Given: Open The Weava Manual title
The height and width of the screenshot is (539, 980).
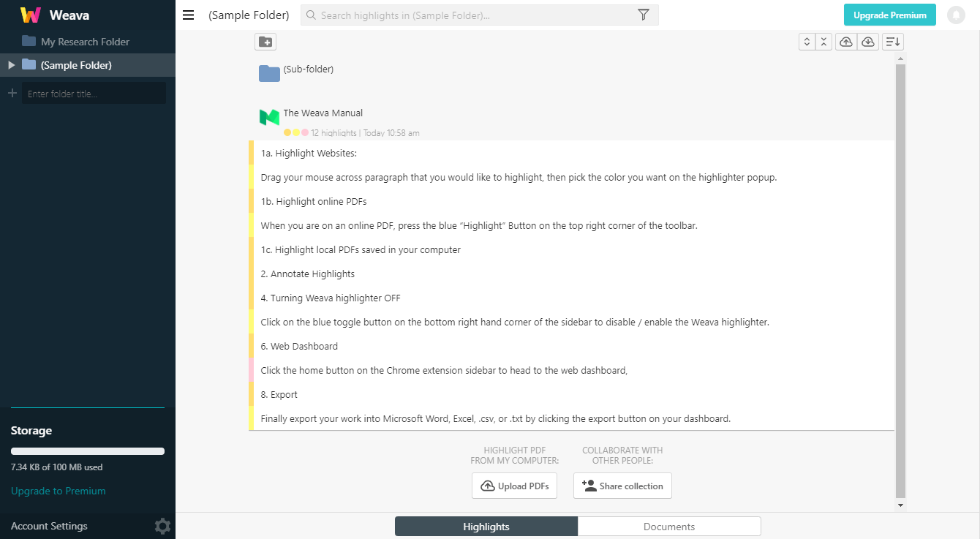Looking at the screenshot, I should [x=323, y=113].
